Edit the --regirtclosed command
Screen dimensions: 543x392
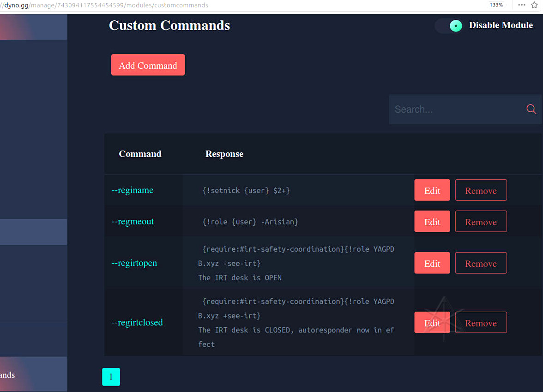[432, 323]
